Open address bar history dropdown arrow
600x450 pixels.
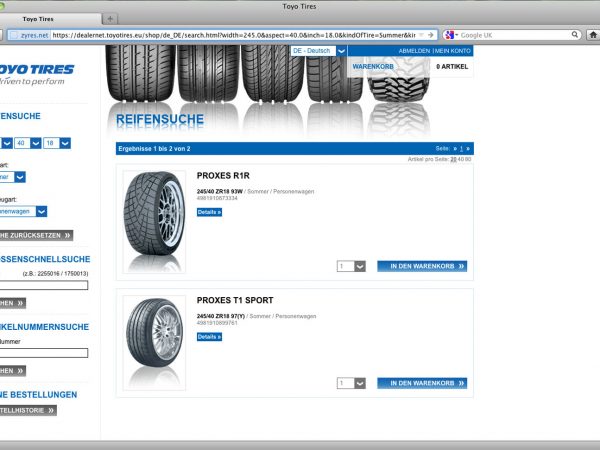click(x=421, y=35)
